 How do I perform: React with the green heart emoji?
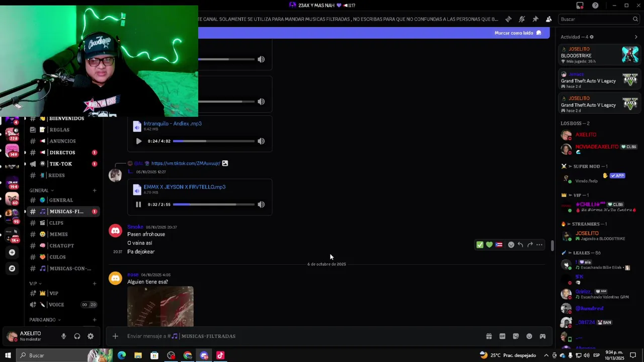click(489, 245)
